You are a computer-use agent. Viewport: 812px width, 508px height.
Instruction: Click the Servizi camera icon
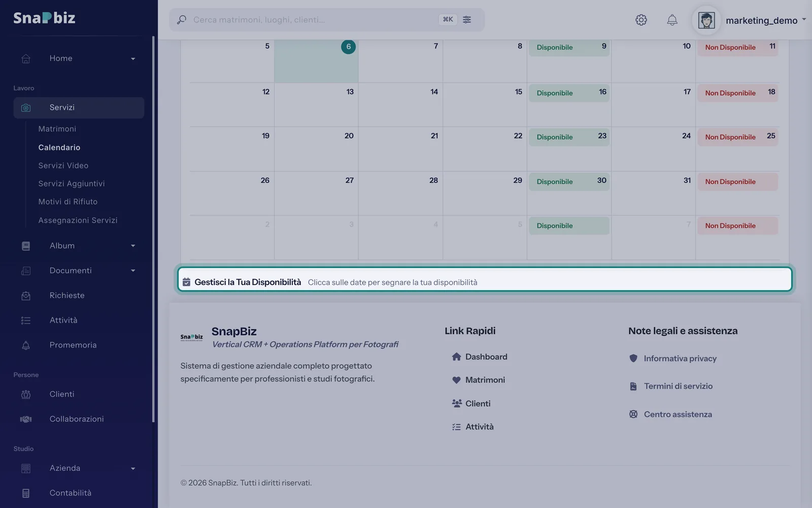point(26,108)
